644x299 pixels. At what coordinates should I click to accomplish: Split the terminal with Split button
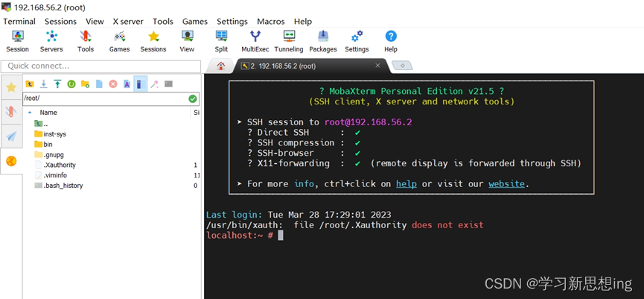pos(221,42)
